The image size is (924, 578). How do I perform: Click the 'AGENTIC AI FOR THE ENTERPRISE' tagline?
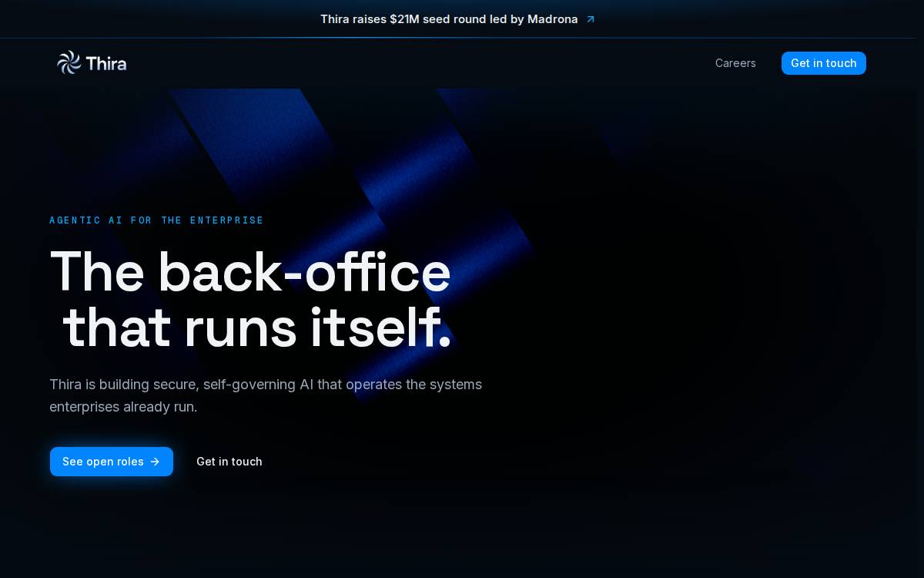156,220
